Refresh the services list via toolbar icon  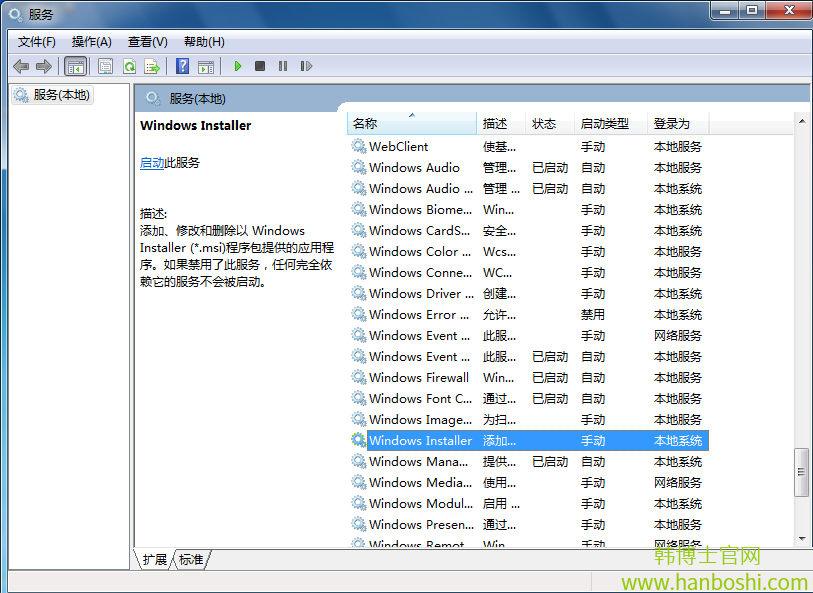(129, 66)
